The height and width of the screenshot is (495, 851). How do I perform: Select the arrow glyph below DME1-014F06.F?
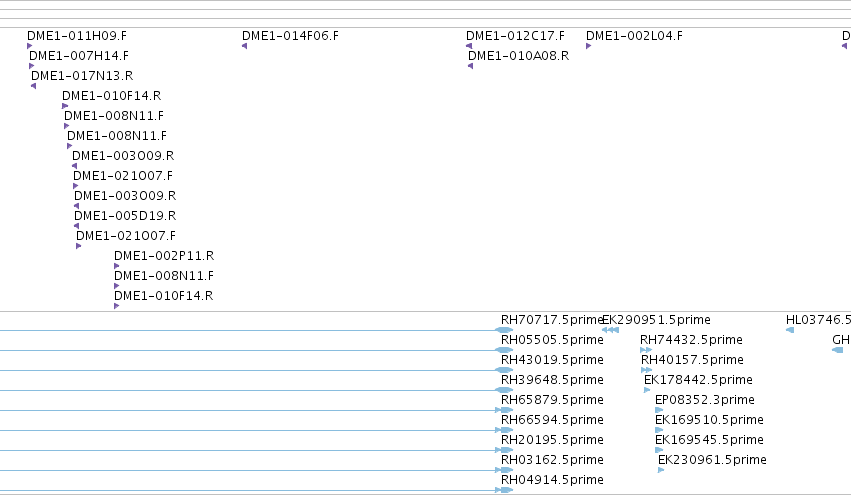coord(245,46)
